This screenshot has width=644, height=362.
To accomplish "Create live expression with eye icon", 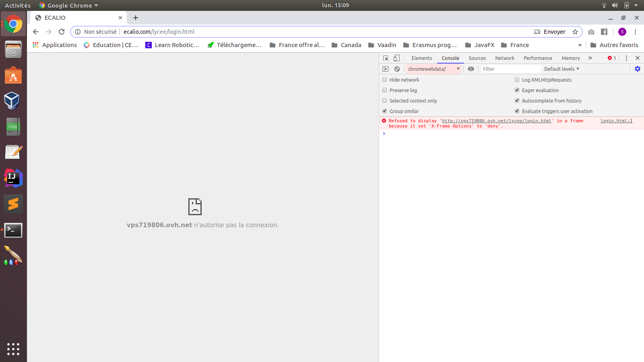I will click(x=471, y=69).
